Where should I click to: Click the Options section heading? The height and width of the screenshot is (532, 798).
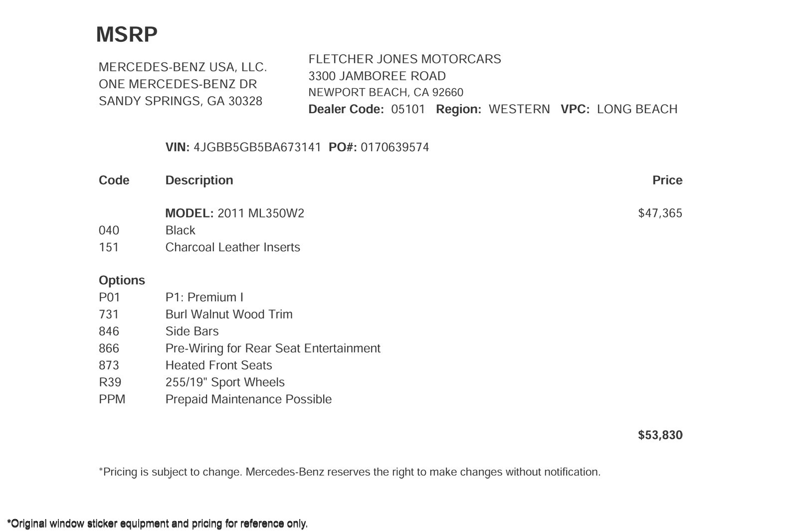click(122, 280)
